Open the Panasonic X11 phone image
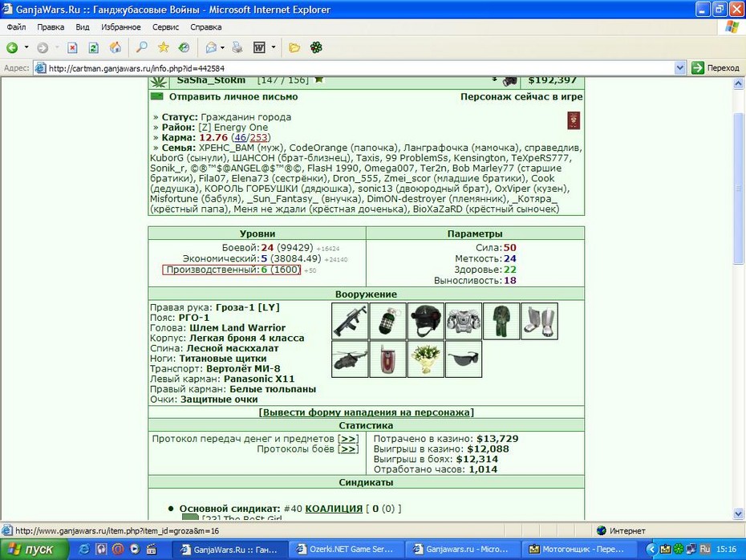The height and width of the screenshot is (560, 746). click(387, 359)
